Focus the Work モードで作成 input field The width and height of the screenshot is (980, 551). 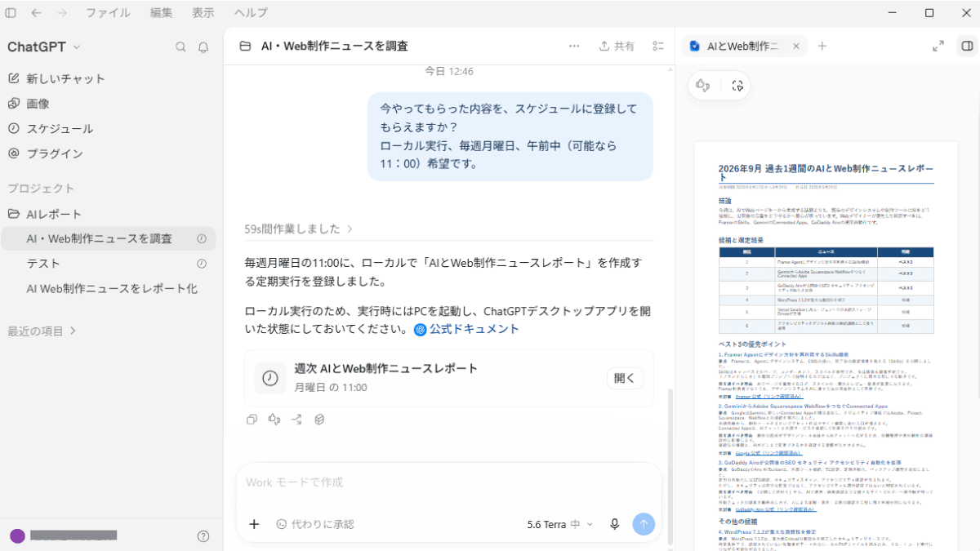448,482
